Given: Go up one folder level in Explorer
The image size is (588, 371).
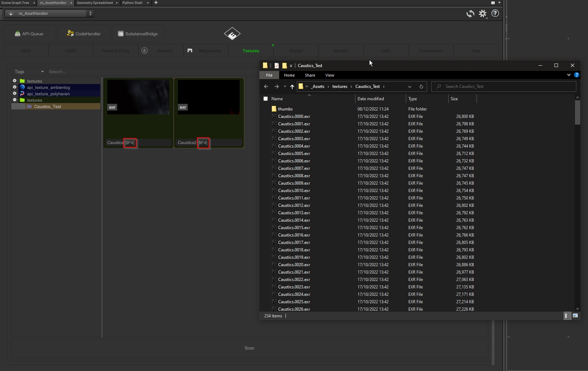Looking at the screenshot, I should click(x=292, y=86).
